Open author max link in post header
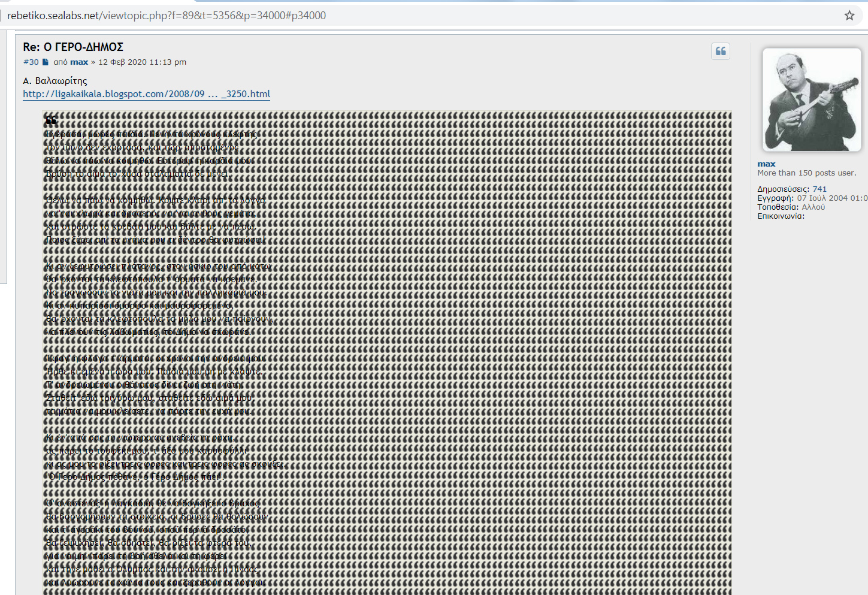The width and height of the screenshot is (868, 595). point(79,62)
